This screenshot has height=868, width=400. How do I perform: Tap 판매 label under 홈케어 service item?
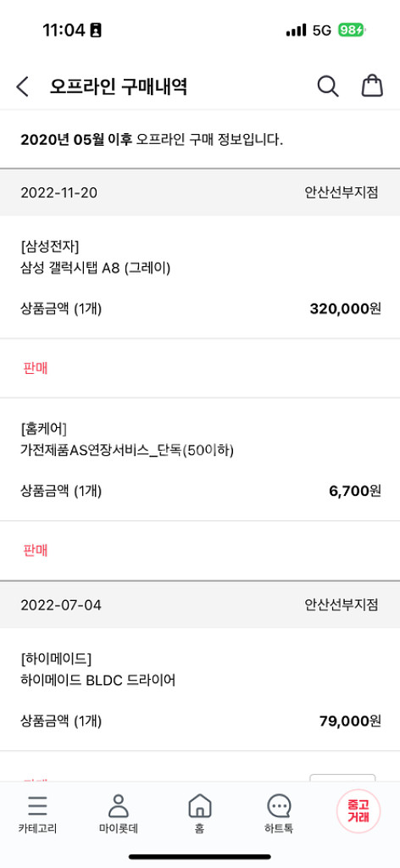(36, 550)
